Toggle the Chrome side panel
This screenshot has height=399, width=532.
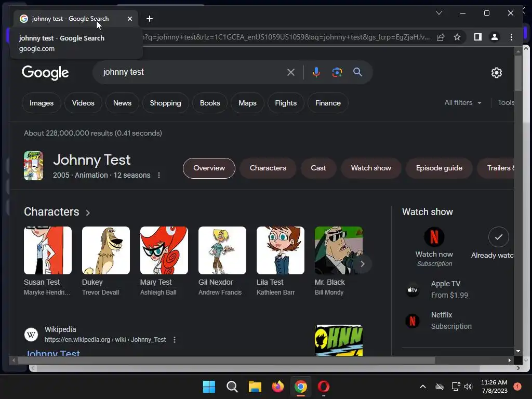coord(478,37)
